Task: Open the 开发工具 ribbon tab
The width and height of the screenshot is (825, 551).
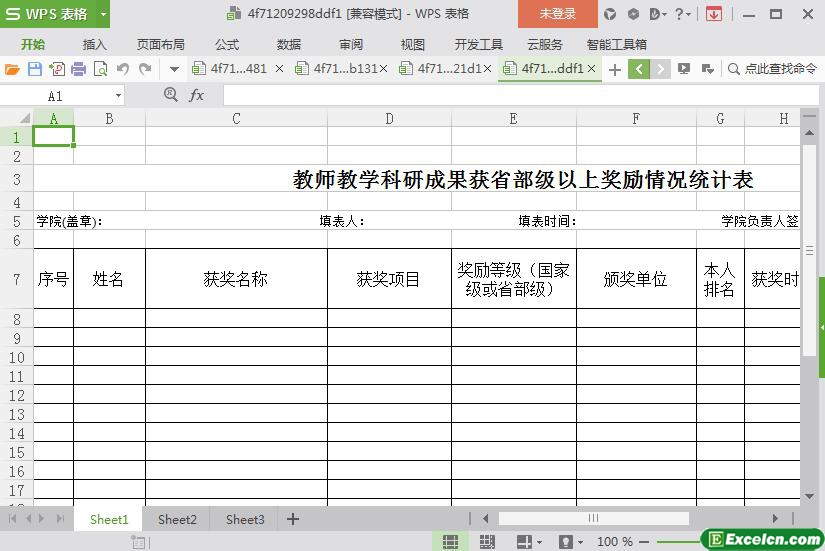Action: coord(479,45)
